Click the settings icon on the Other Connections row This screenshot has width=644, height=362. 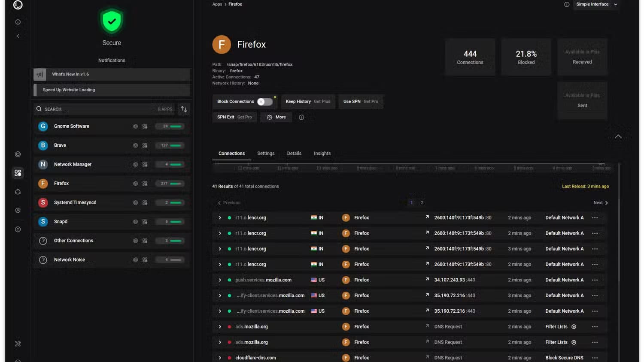(x=135, y=241)
